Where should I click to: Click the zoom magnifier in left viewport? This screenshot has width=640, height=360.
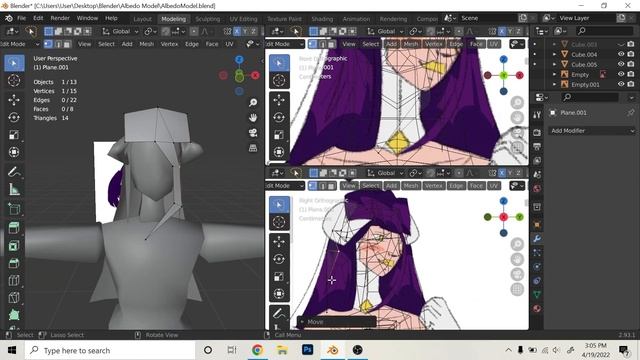pyautogui.click(x=253, y=102)
